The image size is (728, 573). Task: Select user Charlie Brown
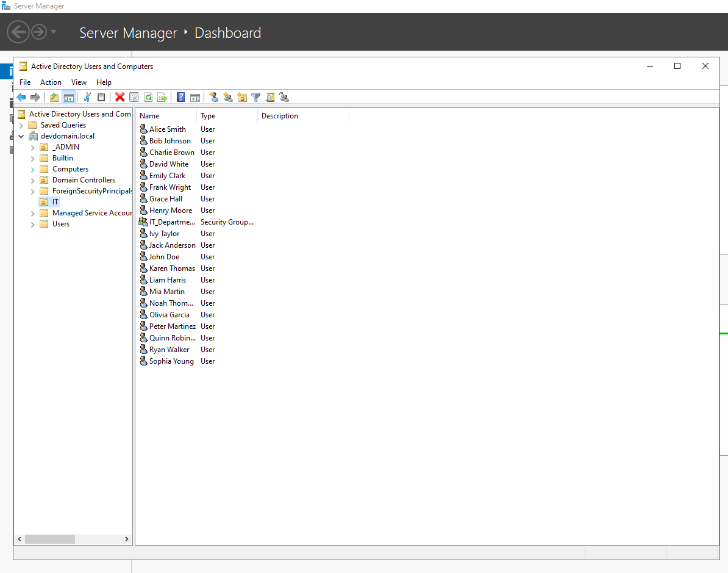click(172, 153)
